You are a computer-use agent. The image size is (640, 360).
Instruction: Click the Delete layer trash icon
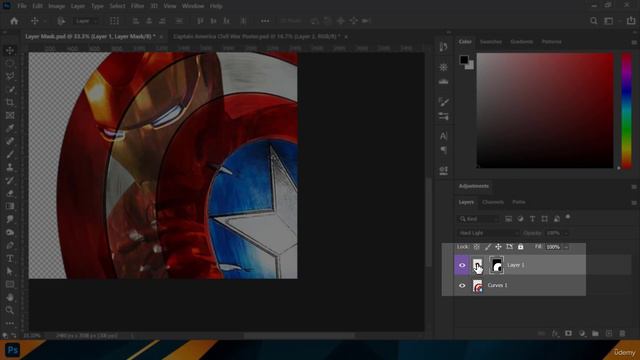tap(622, 333)
